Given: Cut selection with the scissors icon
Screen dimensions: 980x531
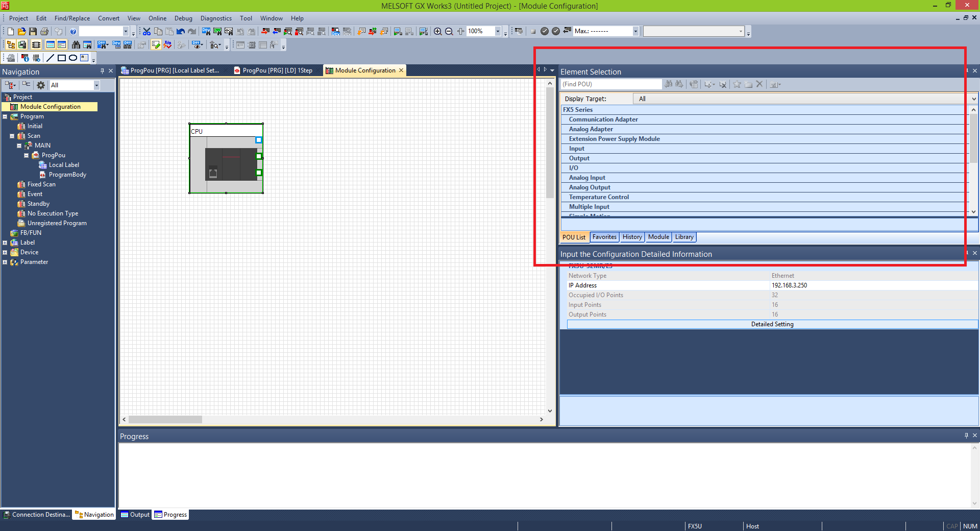Looking at the screenshot, I should 146,31.
